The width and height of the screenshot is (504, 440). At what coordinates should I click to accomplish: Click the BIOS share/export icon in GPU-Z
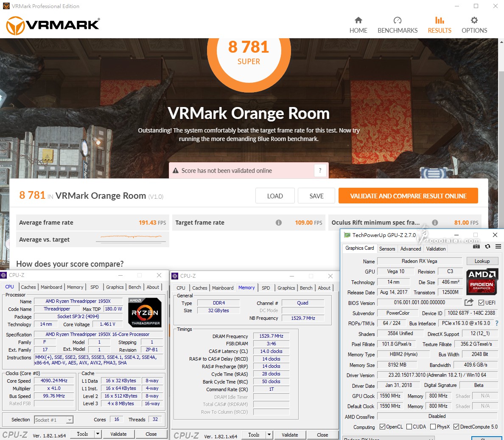469,302
